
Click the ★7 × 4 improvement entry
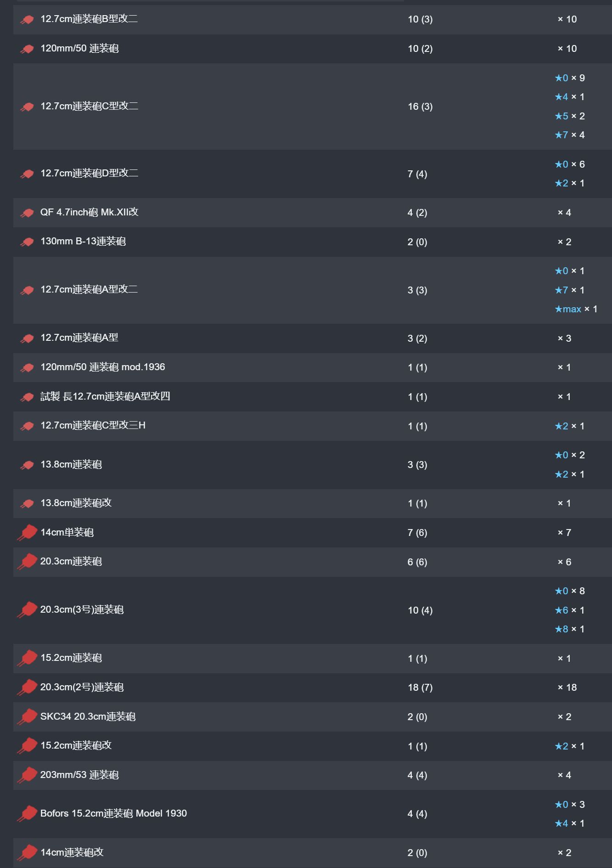(569, 135)
